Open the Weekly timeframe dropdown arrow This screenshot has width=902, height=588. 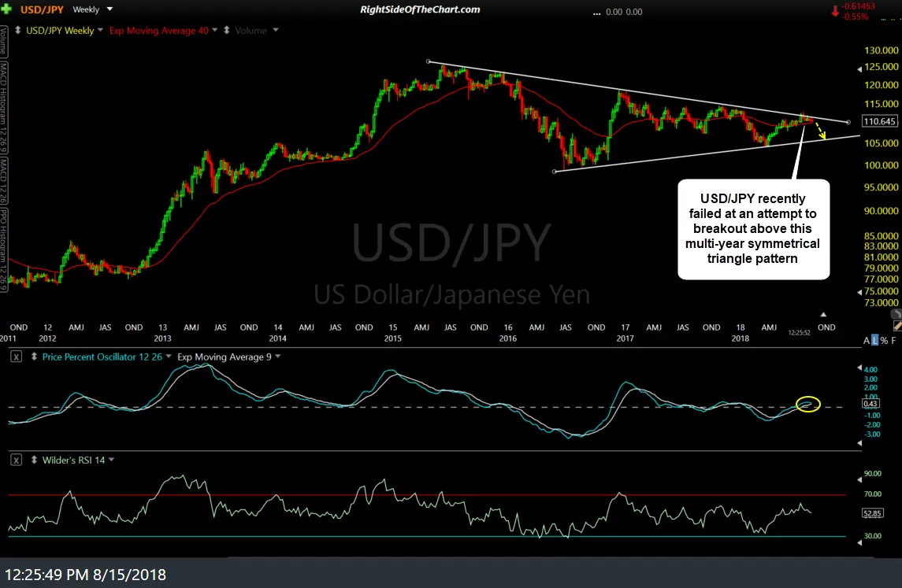tap(110, 9)
